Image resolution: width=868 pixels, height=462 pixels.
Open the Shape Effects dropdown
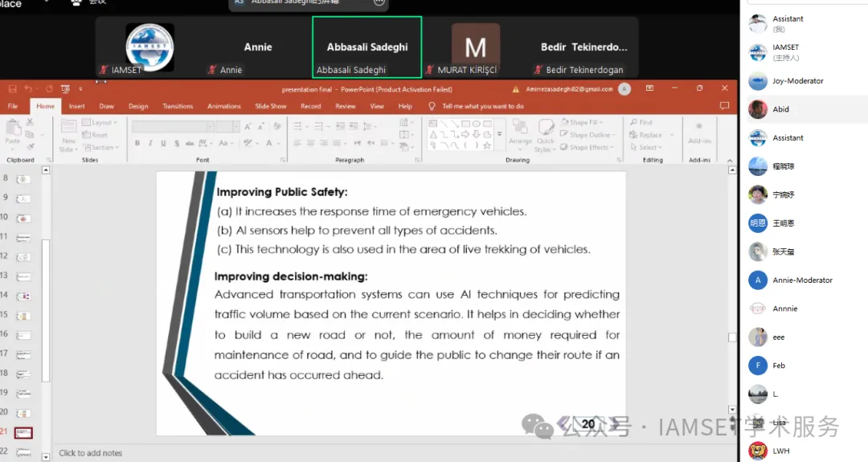pos(587,147)
